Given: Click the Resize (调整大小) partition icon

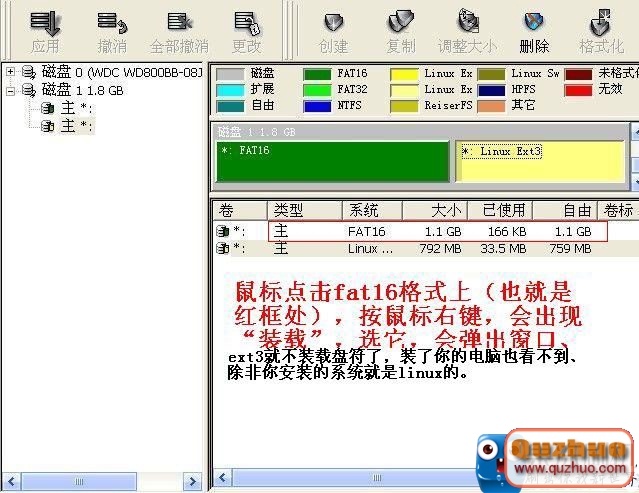Looking at the screenshot, I should (x=468, y=22).
